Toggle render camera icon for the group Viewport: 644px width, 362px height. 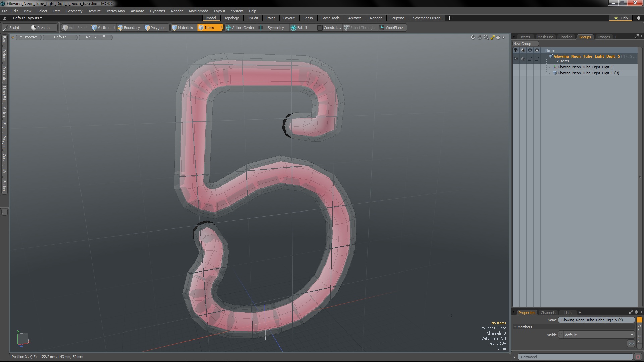click(523, 59)
